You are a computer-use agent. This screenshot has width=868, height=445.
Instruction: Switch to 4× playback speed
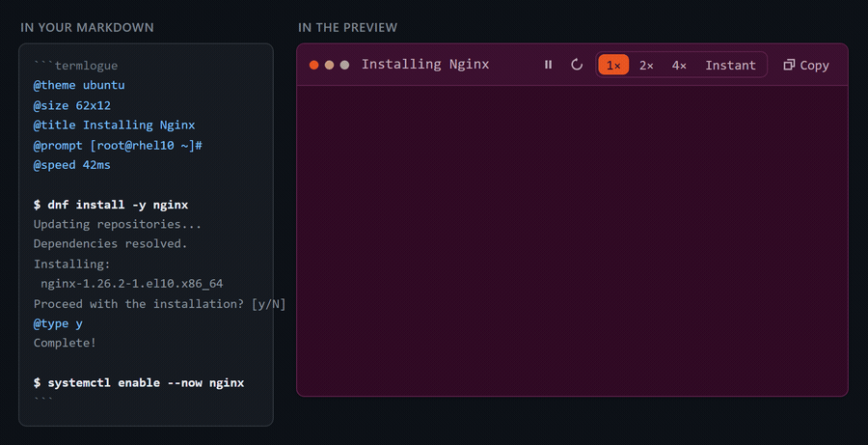point(679,65)
